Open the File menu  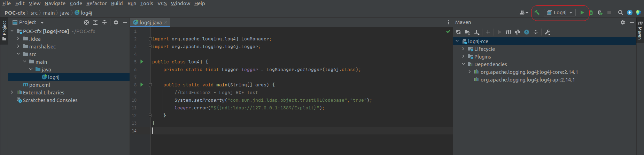tap(7, 3)
